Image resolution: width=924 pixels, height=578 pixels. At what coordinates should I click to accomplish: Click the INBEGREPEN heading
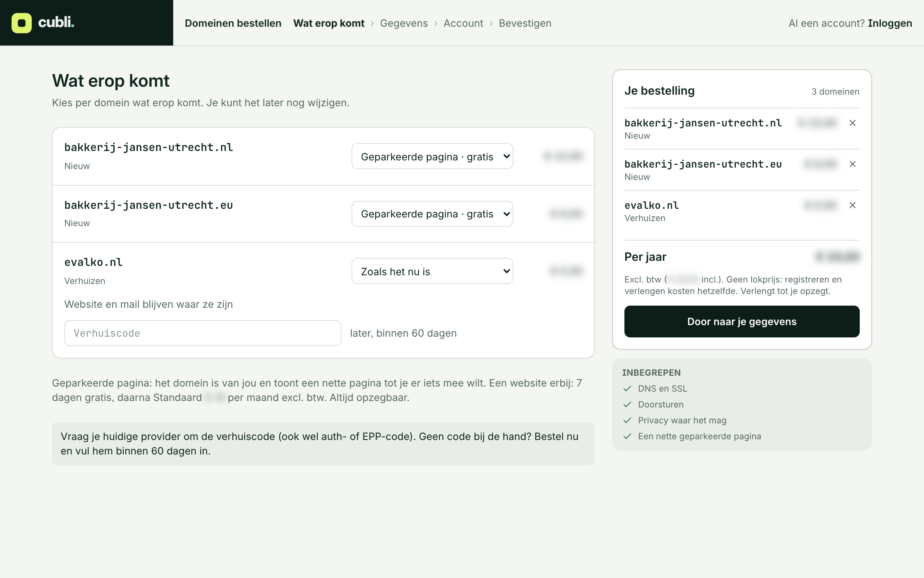(x=651, y=373)
